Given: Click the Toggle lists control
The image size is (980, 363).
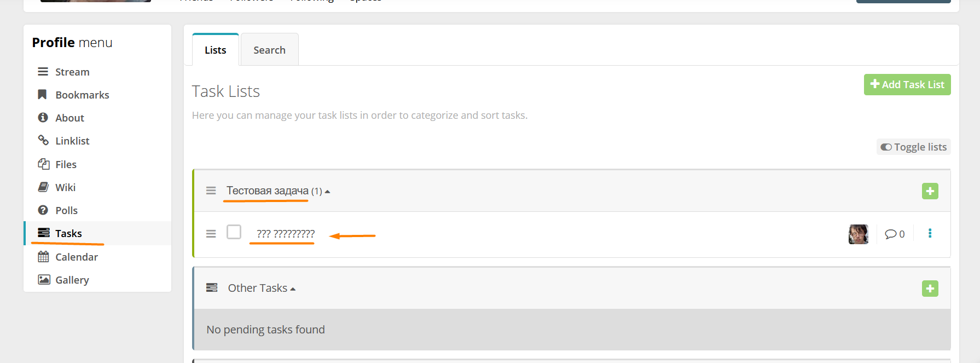Looking at the screenshot, I should (913, 147).
